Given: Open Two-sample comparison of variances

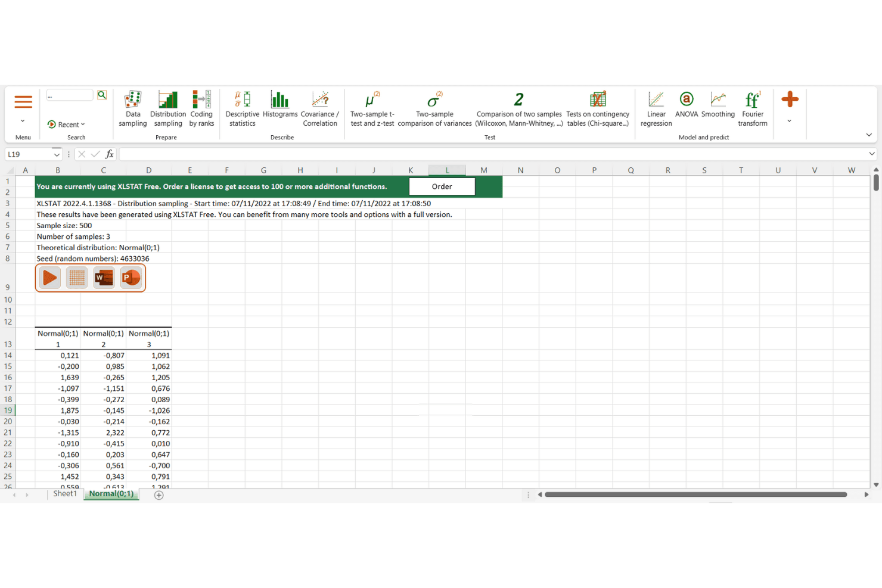Looking at the screenshot, I should click(435, 108).
